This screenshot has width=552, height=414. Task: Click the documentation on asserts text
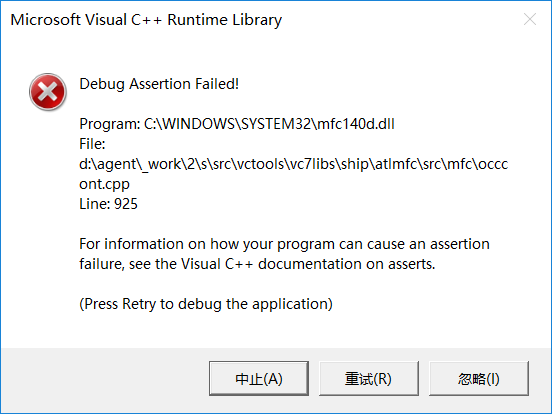[x=346, y=264]
